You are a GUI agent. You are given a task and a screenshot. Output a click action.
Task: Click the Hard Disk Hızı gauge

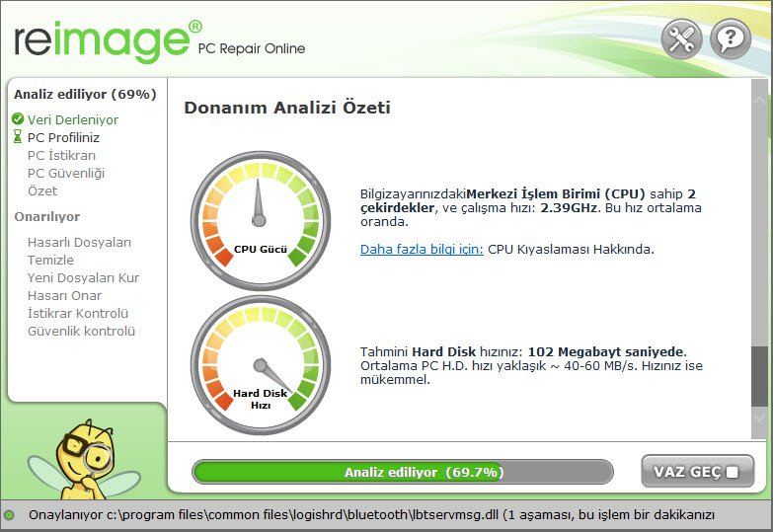[261, 365]
